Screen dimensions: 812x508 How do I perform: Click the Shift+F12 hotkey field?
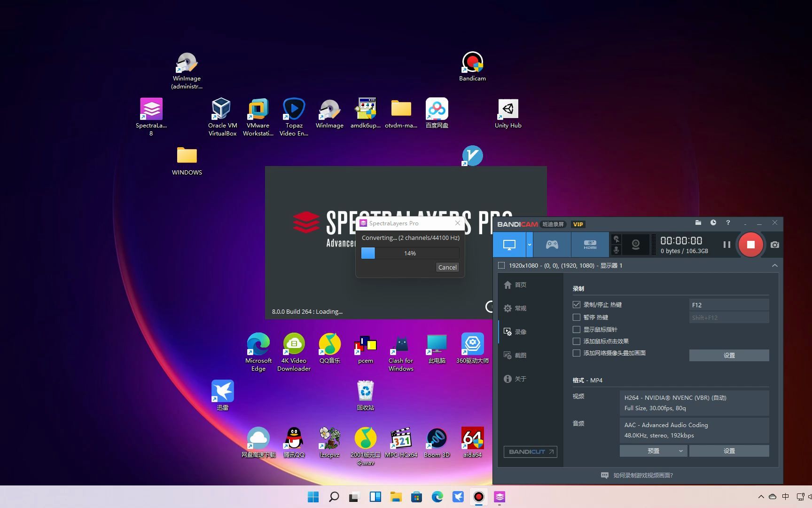(x=729, y=317)
